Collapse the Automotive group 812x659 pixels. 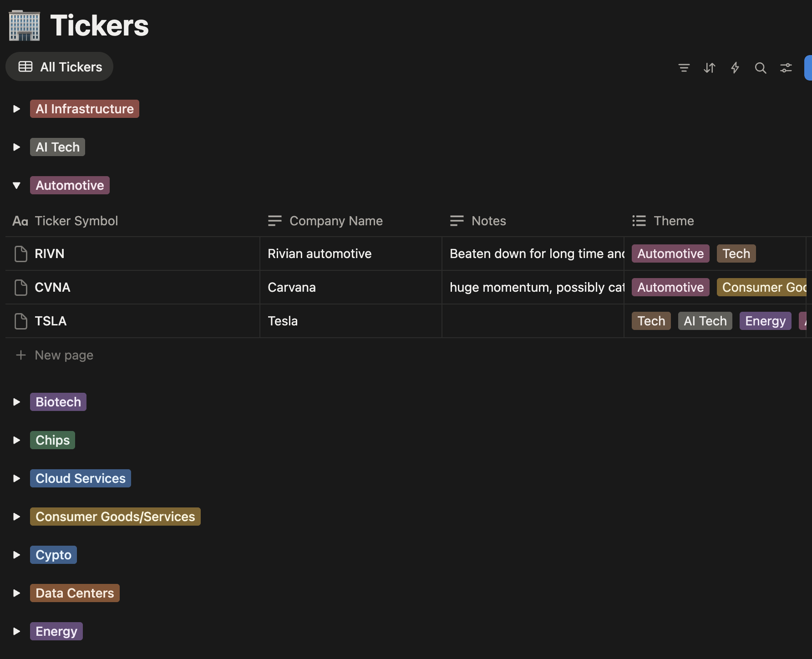[16, 185]
